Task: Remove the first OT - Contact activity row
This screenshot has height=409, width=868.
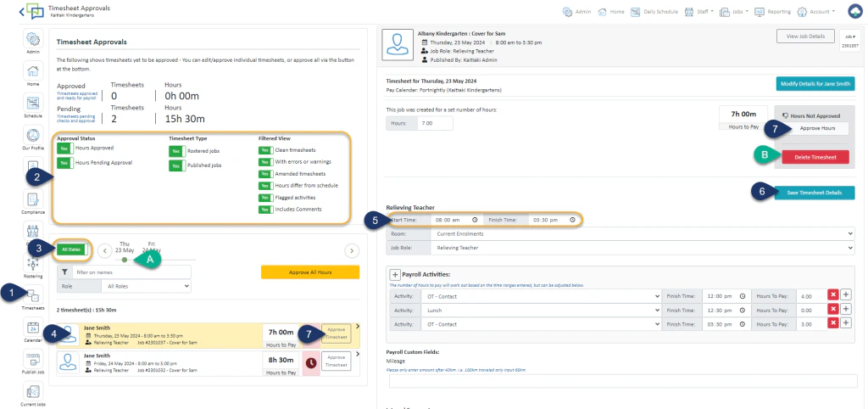Action: tap(832, 295)
